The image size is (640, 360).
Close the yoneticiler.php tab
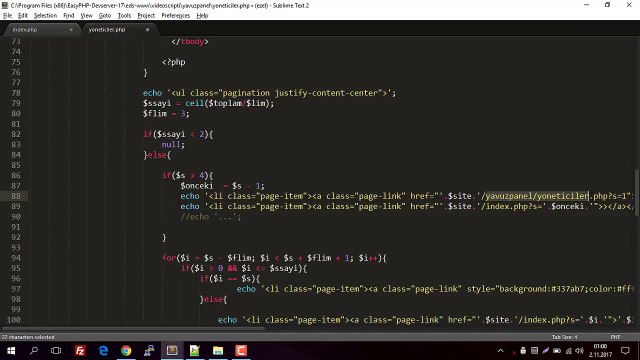(147, 29)
